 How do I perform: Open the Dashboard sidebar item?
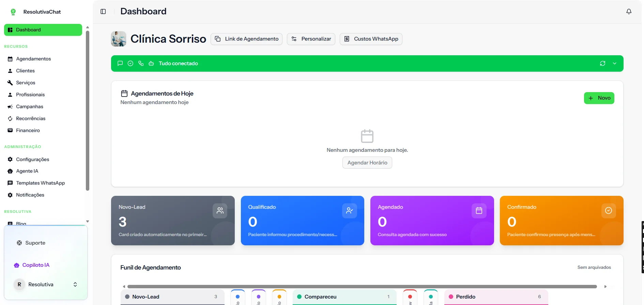coord(43,30)
